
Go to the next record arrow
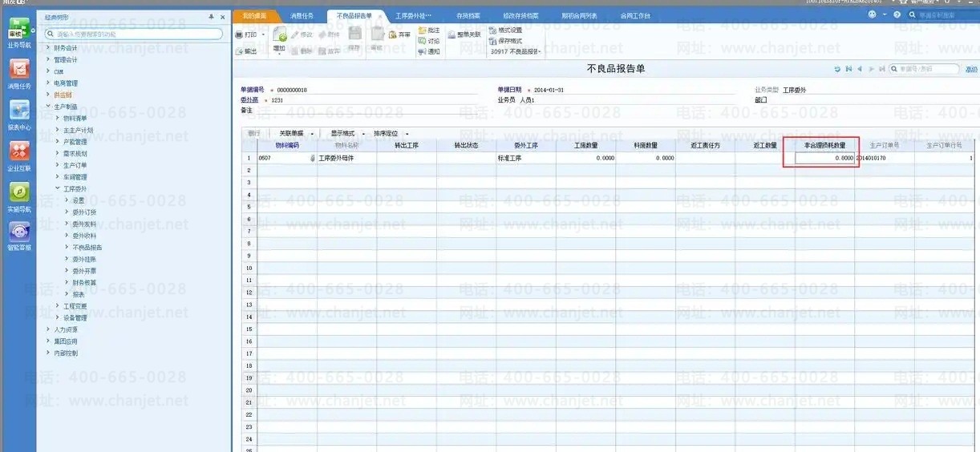point(871,70)
